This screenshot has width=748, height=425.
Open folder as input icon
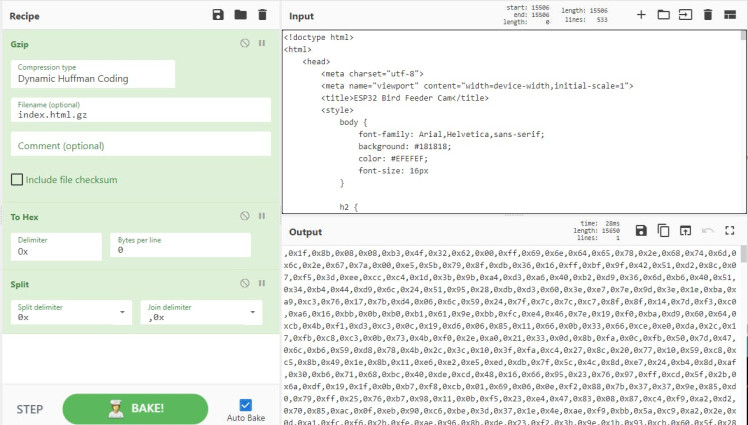click(x=664, y=15)
